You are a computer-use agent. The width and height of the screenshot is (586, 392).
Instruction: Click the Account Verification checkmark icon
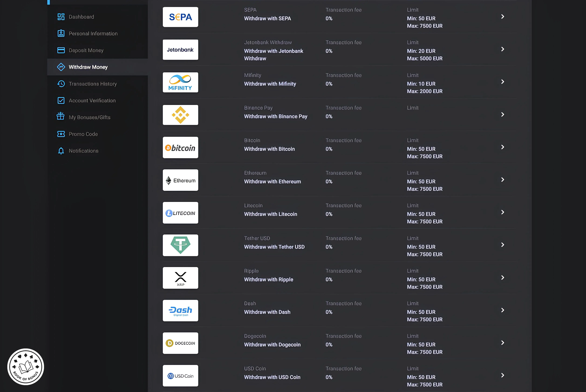(61, 100)
